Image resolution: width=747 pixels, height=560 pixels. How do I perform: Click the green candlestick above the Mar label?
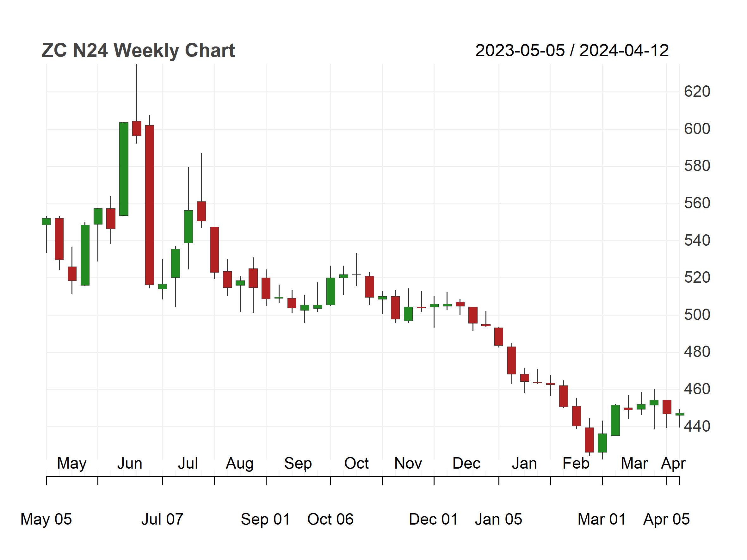point(641,407)
